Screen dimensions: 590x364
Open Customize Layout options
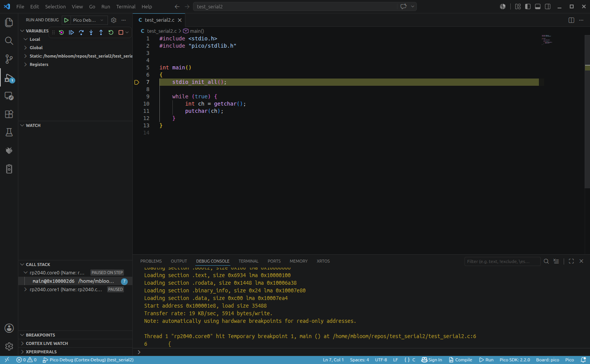pyautogui.click(x=518, y=6)
